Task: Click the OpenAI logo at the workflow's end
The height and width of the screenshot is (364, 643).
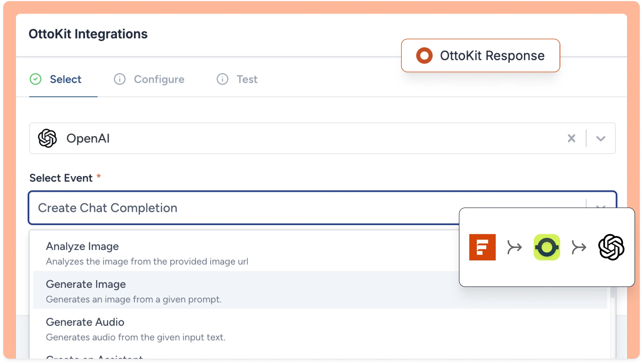Action: point(611,247)
